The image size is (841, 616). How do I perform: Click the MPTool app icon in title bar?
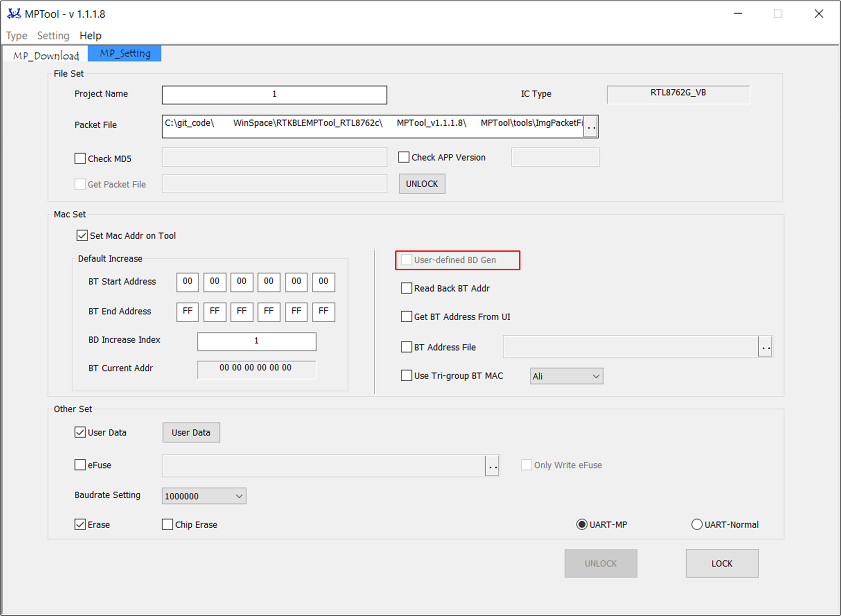pyautogui.click(x=14, y=14)
